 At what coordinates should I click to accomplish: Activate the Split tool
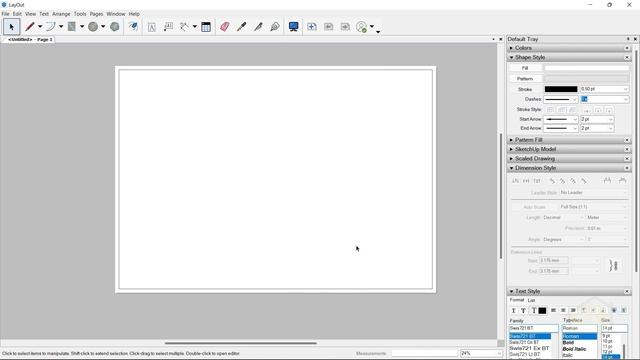pos(258,27)
